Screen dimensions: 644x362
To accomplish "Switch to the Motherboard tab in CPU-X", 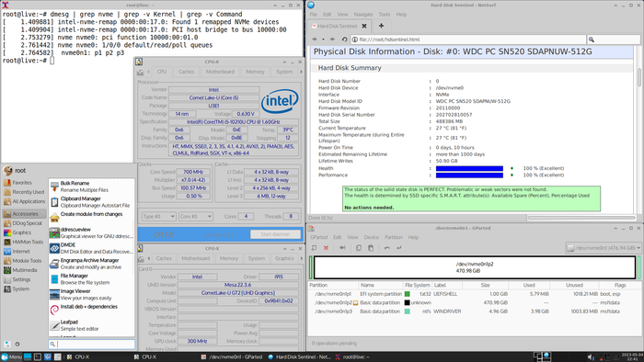I will click(x=220, y=72).
